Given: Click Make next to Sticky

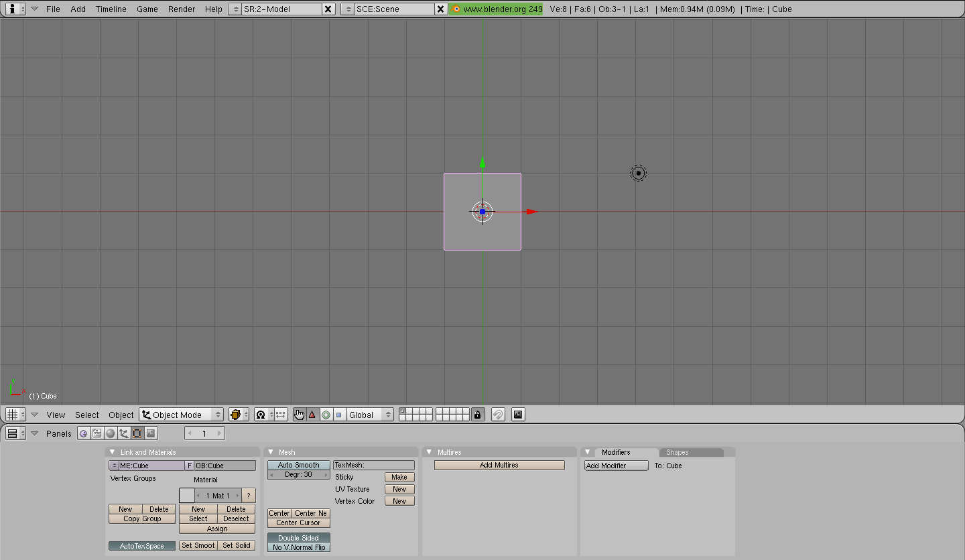Looking at the screenshot, I should pyautogui.click(x=399, y=477).
